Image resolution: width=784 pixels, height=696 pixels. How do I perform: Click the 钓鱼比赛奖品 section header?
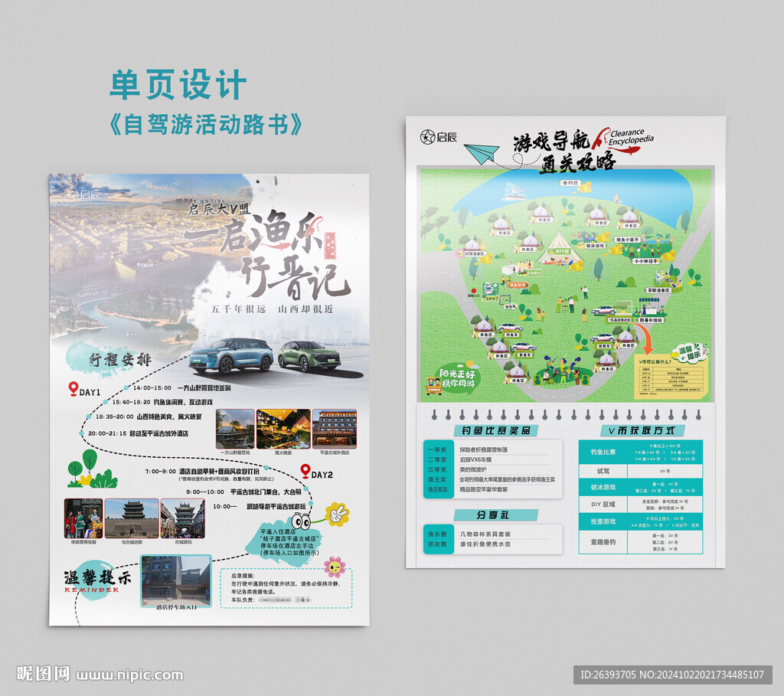click(496, 430)
